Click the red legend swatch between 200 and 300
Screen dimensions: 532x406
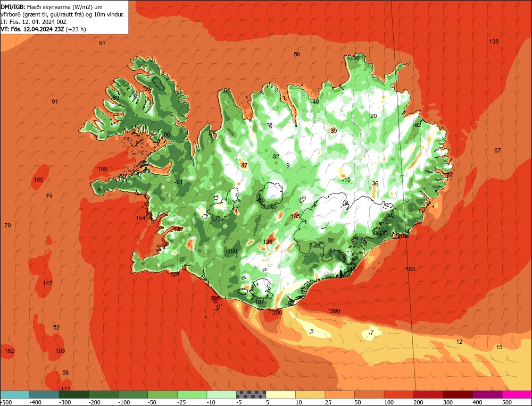point(428,394)
